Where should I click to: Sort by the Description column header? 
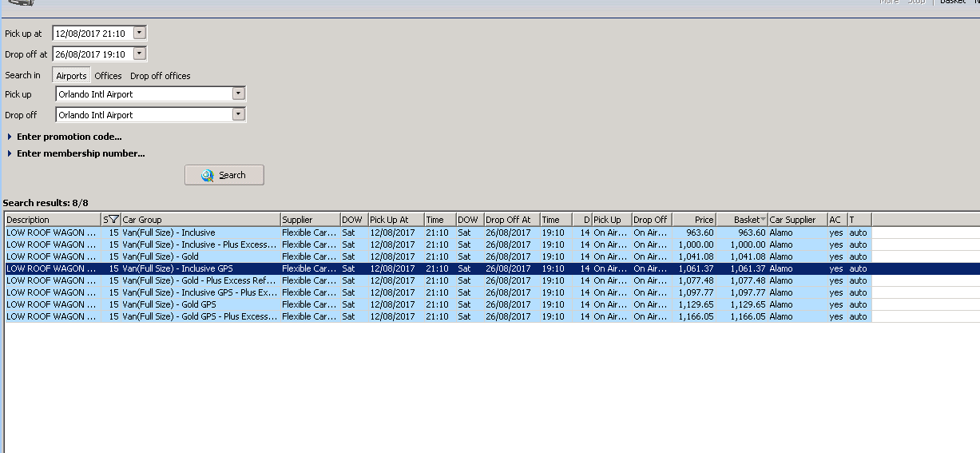(x=52, y=220)
